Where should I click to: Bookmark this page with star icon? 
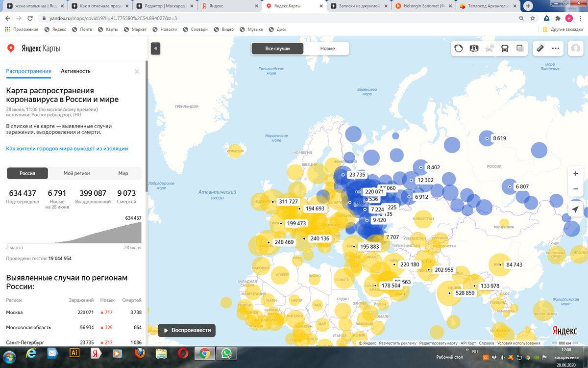pyautogui.click(x=533, y=18)
